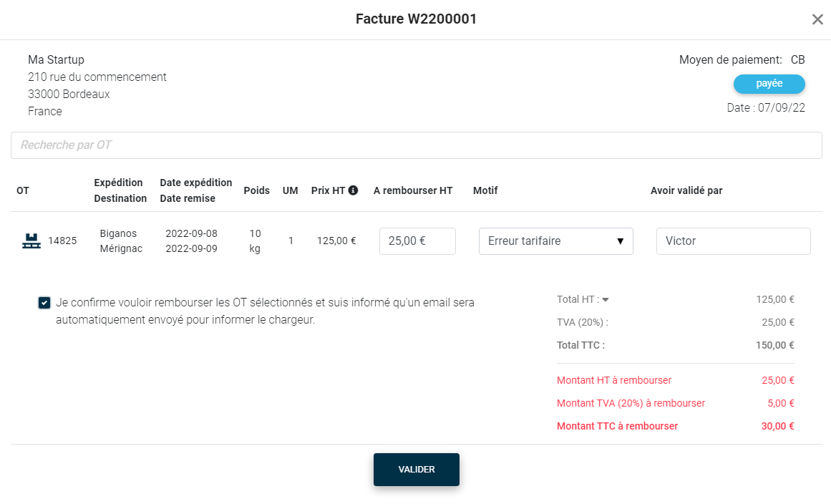Click the pallet icon for OT 14825
This screenshot has height=504, width=831.
click(31, 241)
